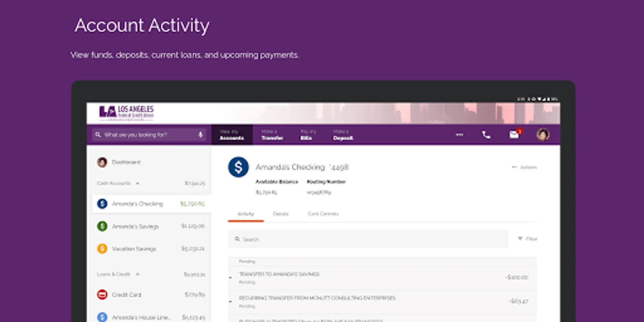Click the magnifier icon in the activity search box
644x322 pixels.
point(237,239)
